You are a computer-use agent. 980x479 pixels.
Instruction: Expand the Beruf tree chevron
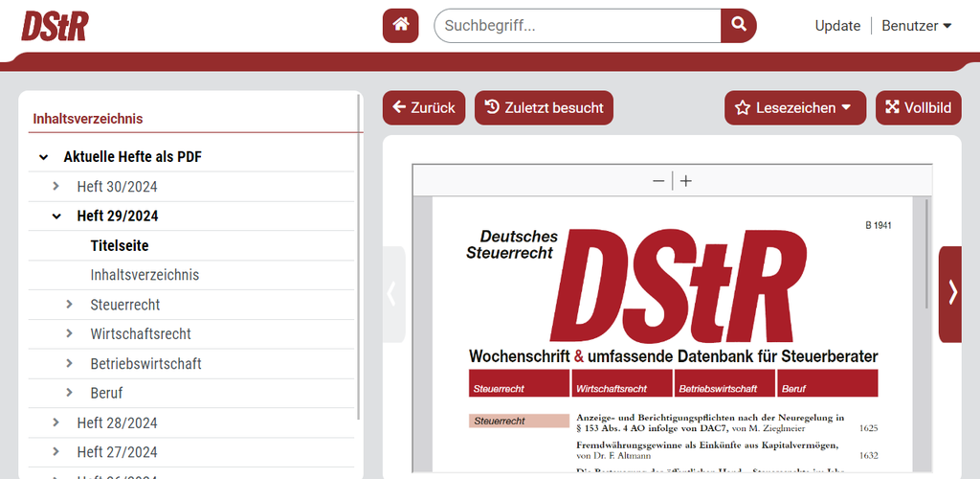click(x=69, y=393)
